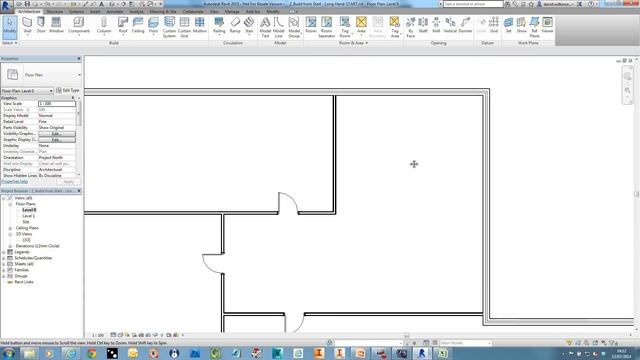Select the Wall tool
The height and width of the screenshot is (360, 640).
[x=27, y=26]
